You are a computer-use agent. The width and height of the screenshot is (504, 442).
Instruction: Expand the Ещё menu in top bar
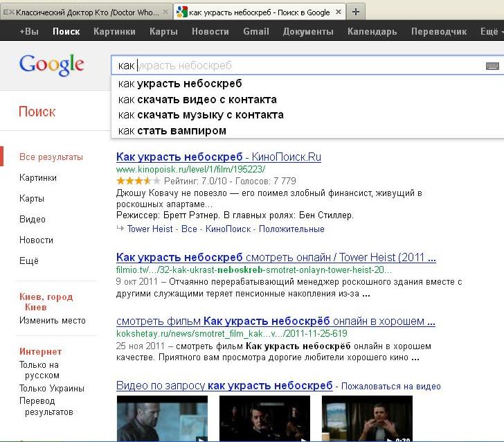tap(490, 31)
